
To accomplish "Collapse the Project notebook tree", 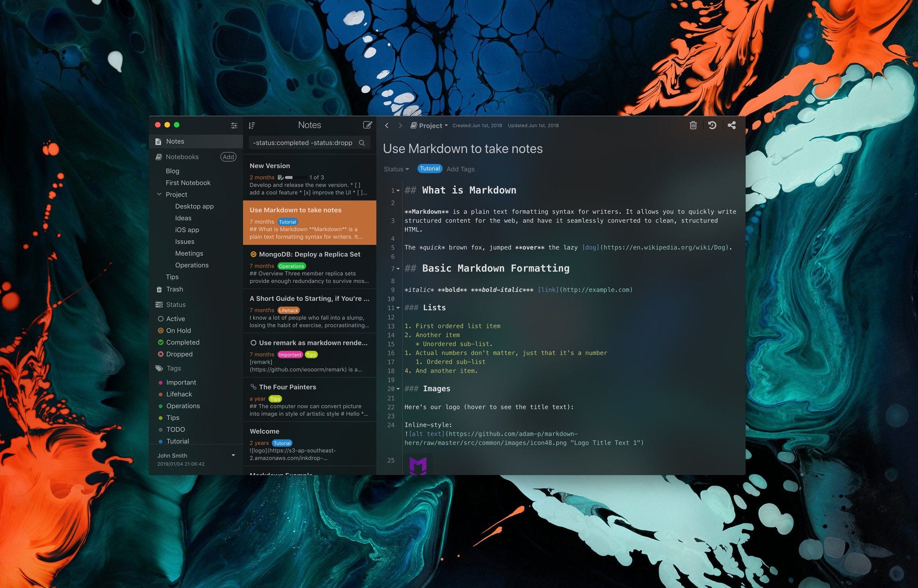I will click(x=159, y=195).
